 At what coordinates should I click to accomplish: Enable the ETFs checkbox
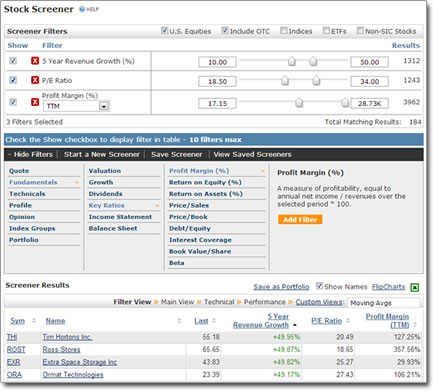click(x=326, y=31)
